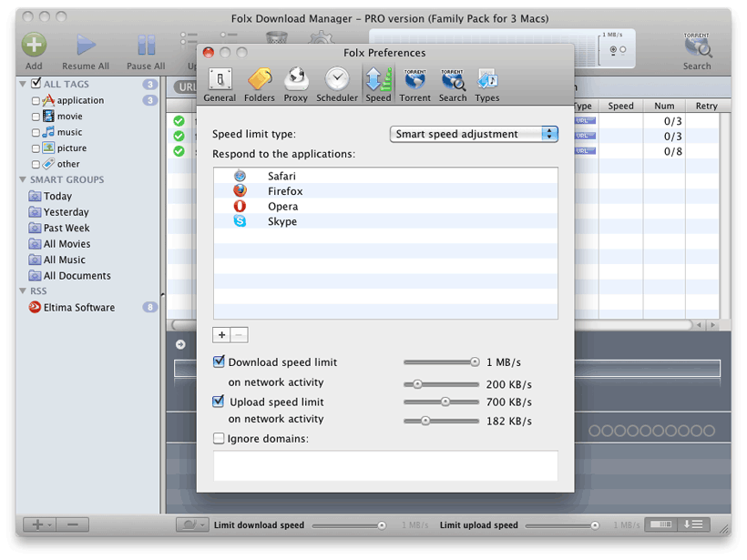Click the application tag icon
Screen dimensions: 747x560
click(x=48, y=100)
